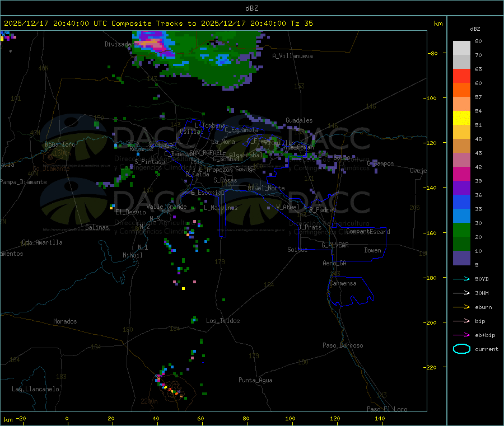Click the El_Desvio location label

coord(130,212)
